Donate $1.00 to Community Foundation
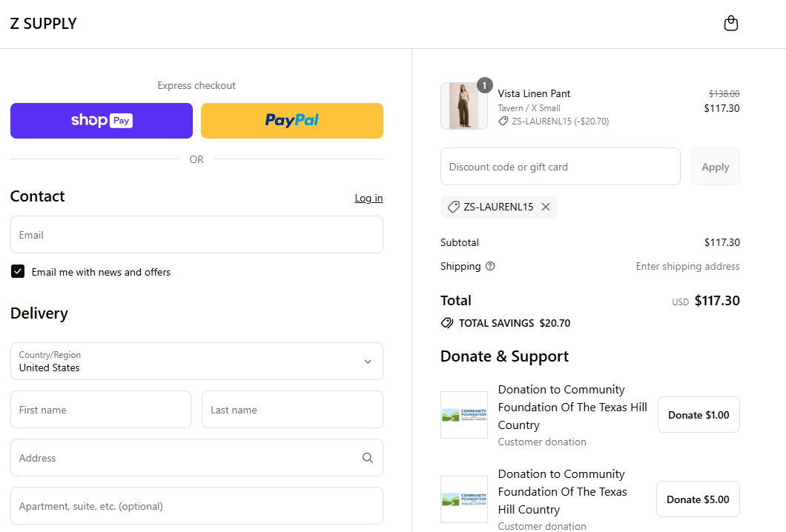Viewport: 786px width, 532px height. tap(699, 415)
